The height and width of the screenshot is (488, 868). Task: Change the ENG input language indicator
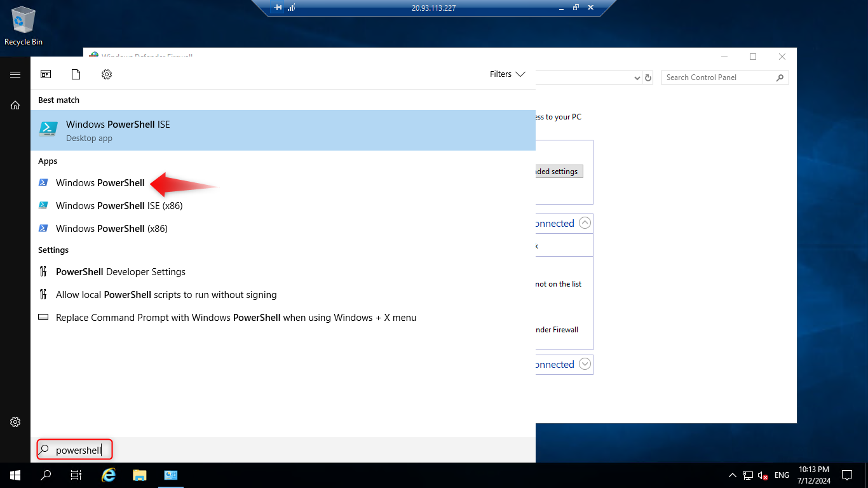pyautogui.click(x=782, y=475)
